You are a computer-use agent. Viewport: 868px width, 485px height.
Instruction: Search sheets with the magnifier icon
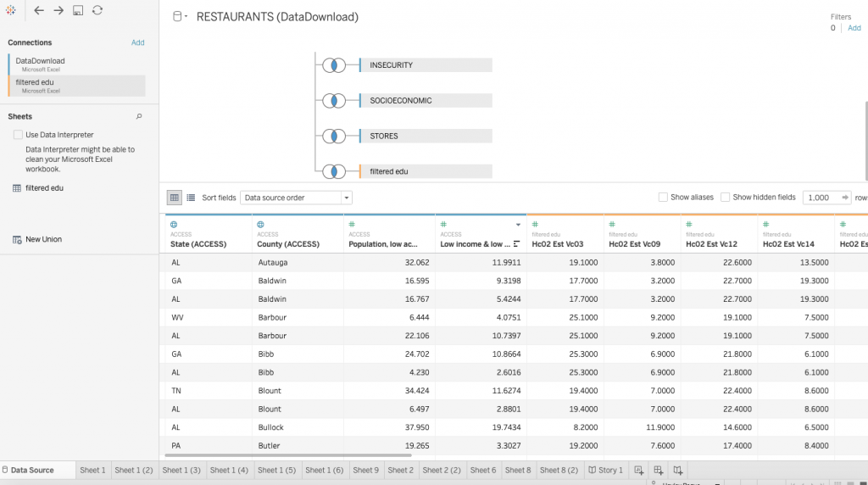tap(139, 117)
